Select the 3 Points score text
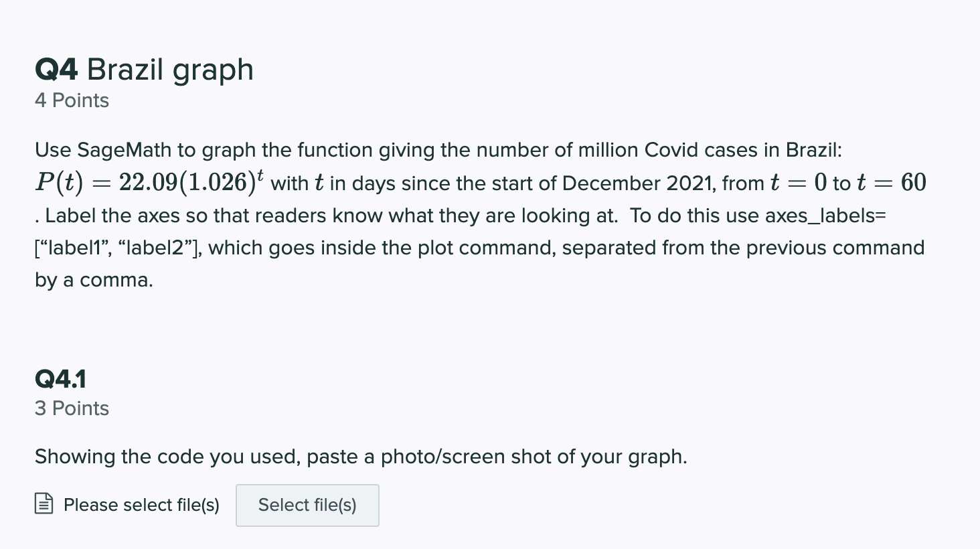980x549 pixels. point(72,408)
